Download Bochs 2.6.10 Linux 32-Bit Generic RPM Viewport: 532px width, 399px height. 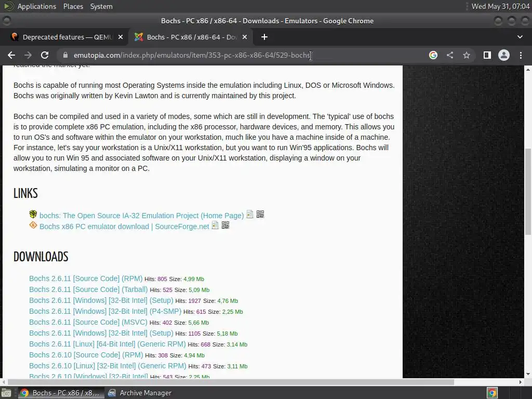coord(108,366)
